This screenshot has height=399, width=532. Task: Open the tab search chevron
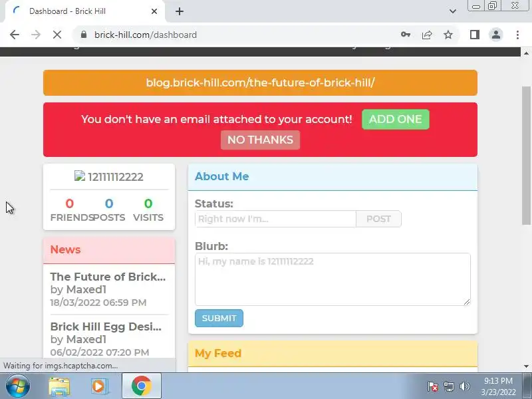[453, 11]
